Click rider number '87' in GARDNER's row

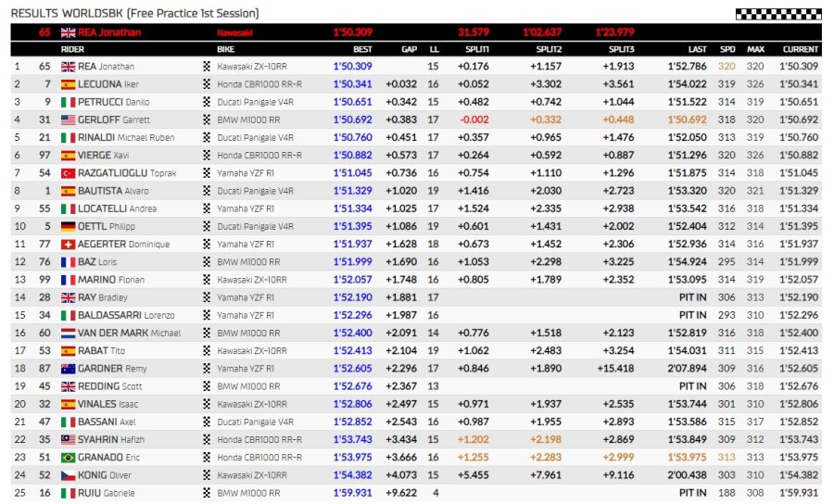pos(44,369)
